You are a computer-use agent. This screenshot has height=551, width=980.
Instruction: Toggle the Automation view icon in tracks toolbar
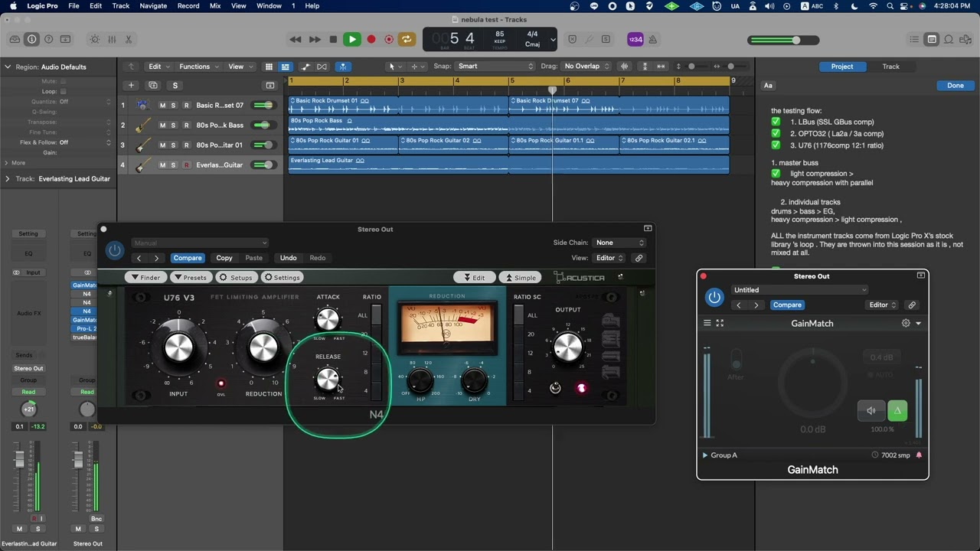tap(305, 67)
